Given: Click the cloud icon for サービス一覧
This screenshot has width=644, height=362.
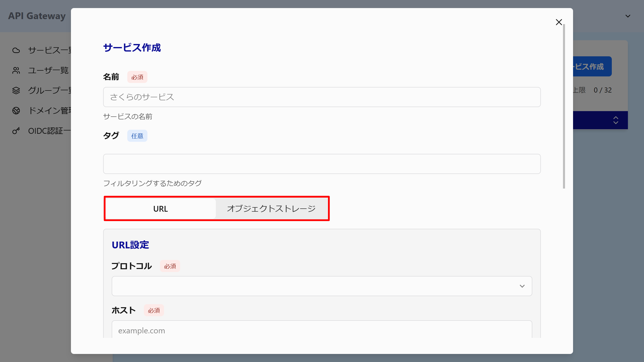Looking at the screenshot, I should 16,50.
